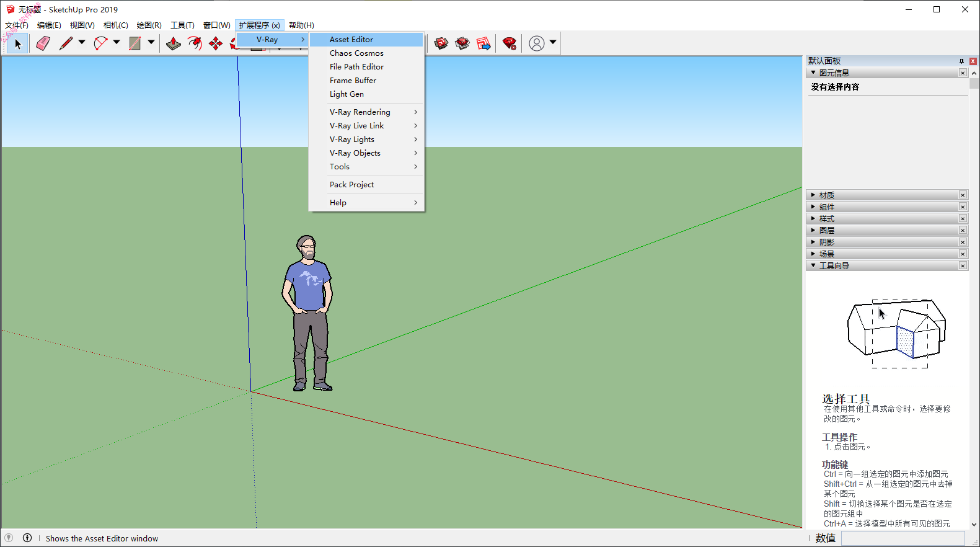Choose Frame Buffer menu item

point(366,81)
